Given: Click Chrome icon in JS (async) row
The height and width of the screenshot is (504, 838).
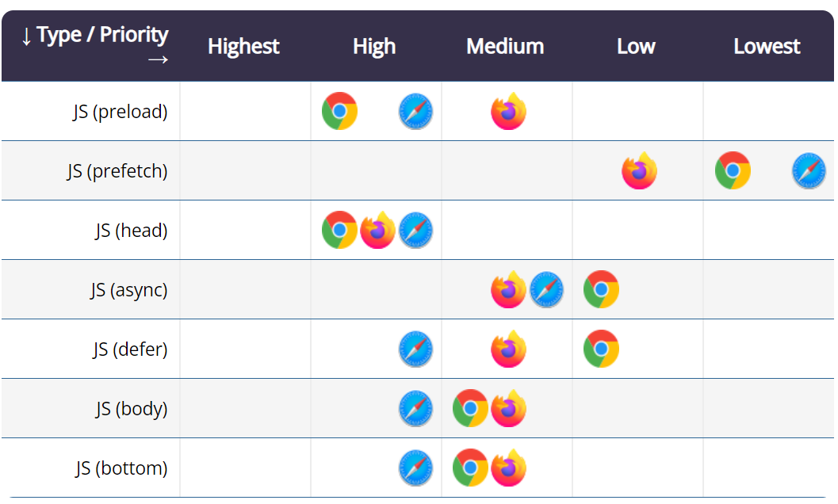Looking at the screenshot, I should (601, 289).
